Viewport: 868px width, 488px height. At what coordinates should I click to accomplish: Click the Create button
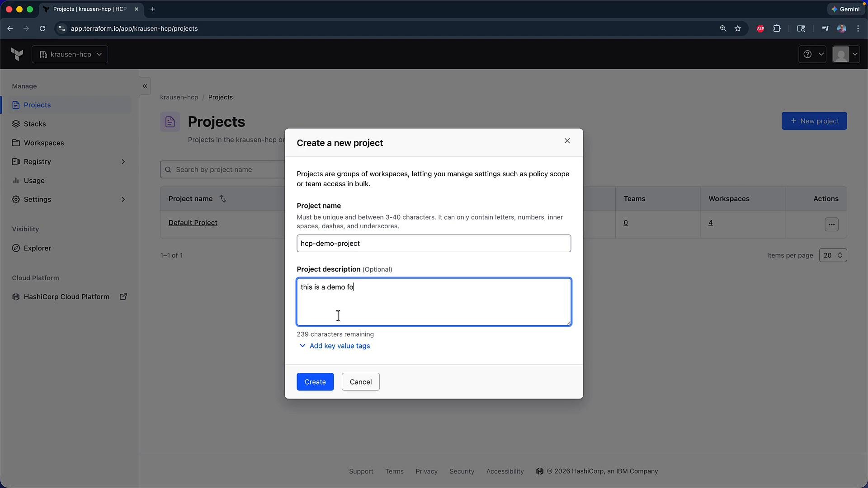(315, 382)
